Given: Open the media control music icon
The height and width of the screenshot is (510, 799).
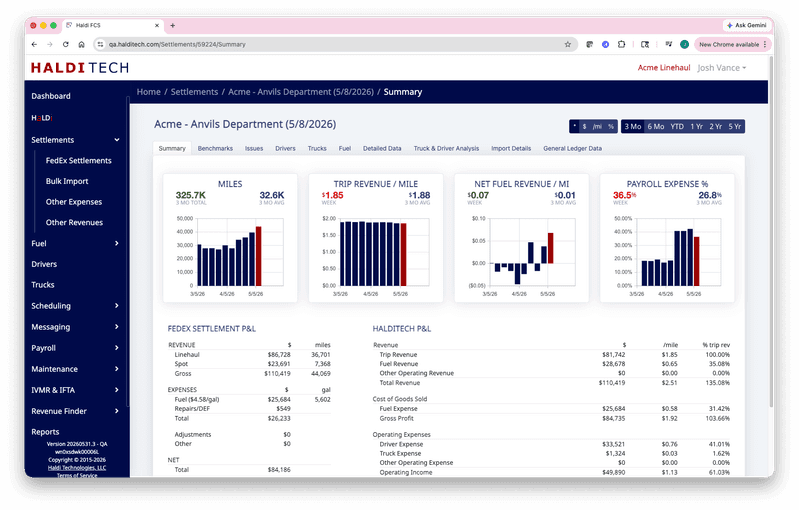Looking at the screenshot, I should coord(669,44).
